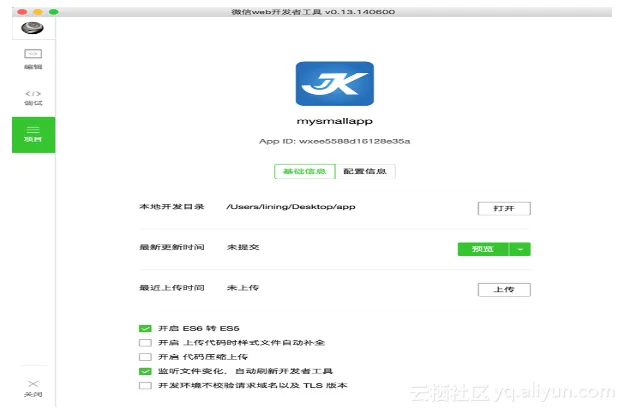Expand the dropdown arrow beside 预览
The height and width of the screenshot is (413, 626).
click(520, 249)
